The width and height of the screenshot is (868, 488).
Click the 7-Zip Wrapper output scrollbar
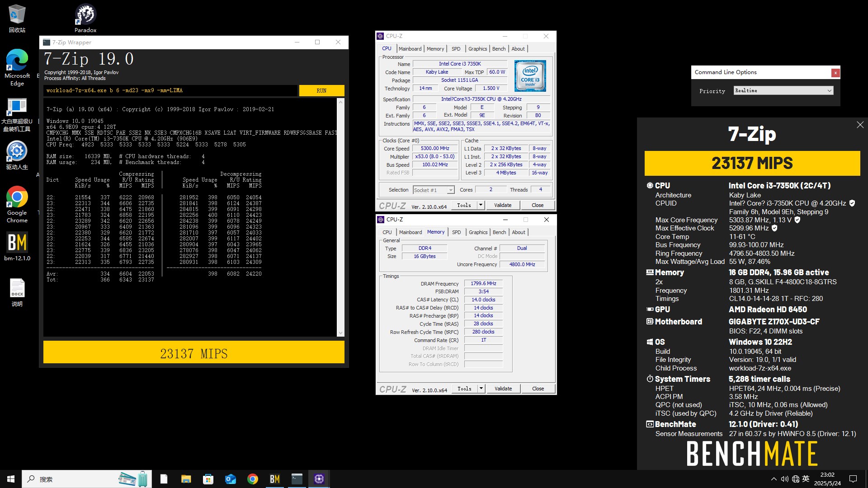[341, 217]
